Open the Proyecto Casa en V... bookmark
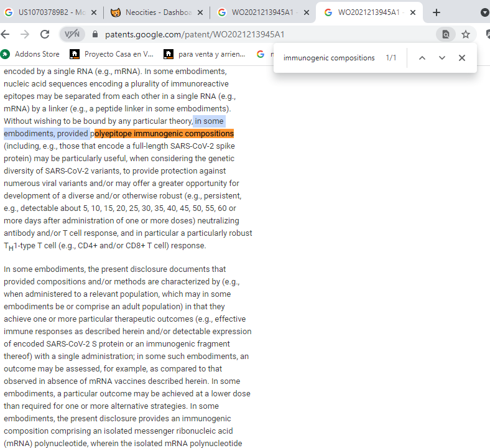 click(x=112, y=54)
